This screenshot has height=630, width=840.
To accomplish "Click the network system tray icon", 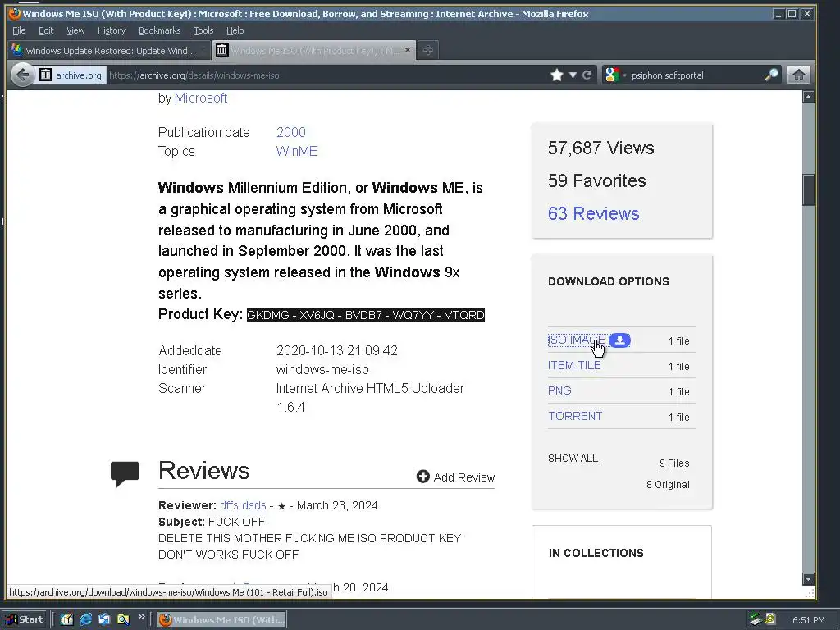I will click(x=756, y=619).
